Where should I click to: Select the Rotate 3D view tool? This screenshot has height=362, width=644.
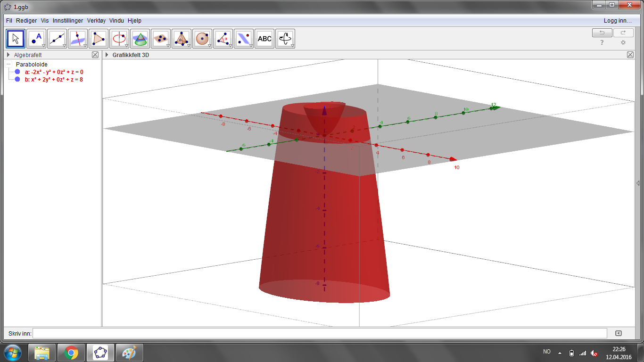[x=285, y=39]
